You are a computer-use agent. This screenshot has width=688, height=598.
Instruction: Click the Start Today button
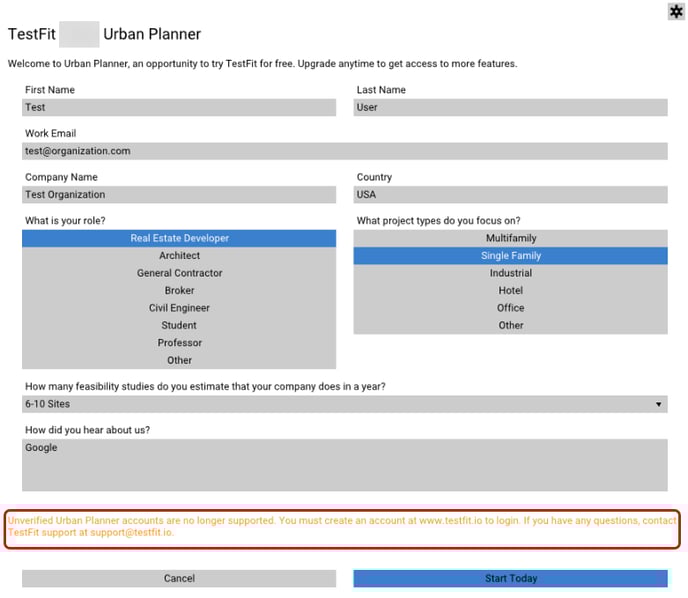pos(510,578)
